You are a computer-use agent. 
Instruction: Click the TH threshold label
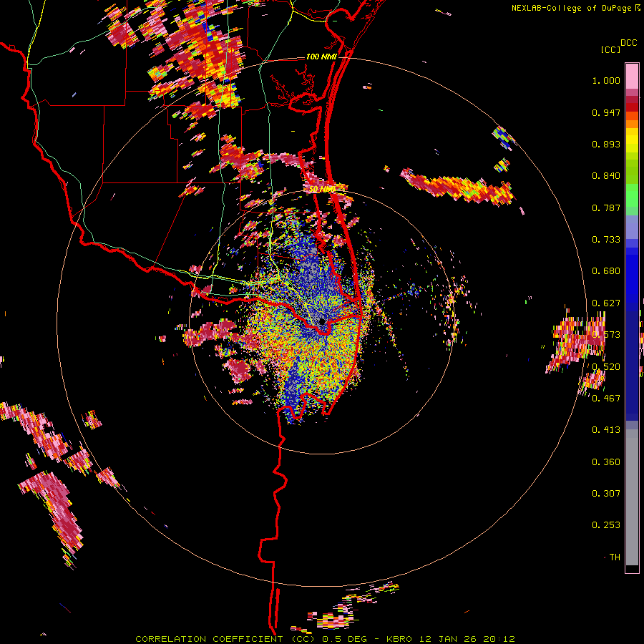click(x=615, y=557)
